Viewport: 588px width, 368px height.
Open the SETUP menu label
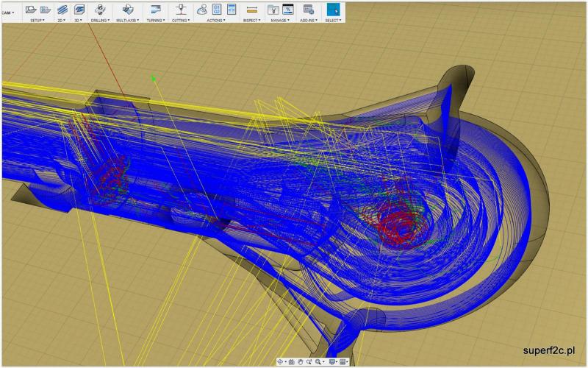[x=37, y=21]
